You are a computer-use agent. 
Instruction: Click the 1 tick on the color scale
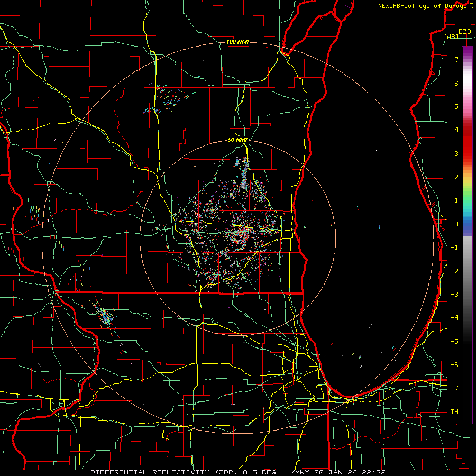456,200
